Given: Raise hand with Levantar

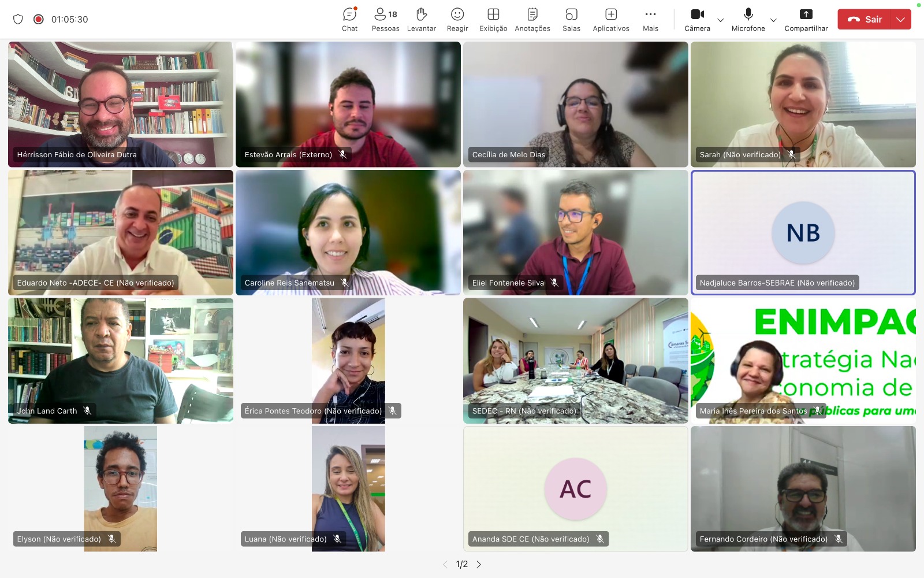Looking at the screenshot, I should (421, 19).
